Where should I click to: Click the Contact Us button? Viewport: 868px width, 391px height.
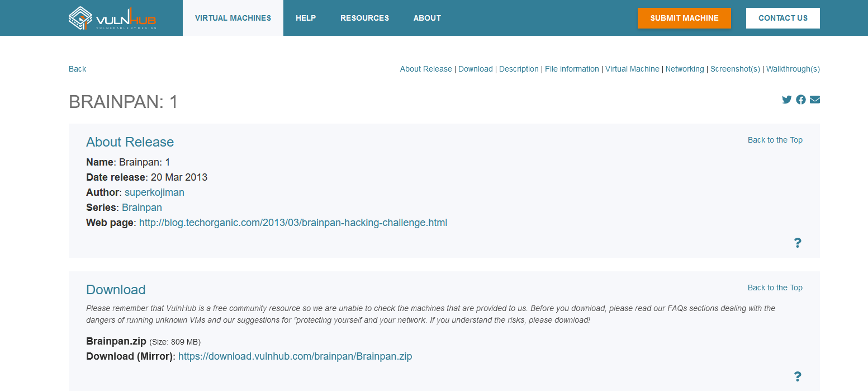coord(783,18)
